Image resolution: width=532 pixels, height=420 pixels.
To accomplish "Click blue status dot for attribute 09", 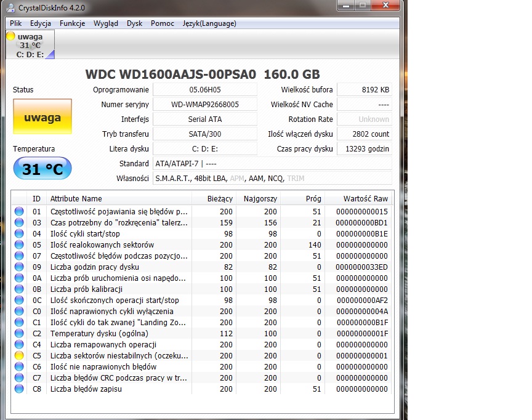I will pos(19,267).
